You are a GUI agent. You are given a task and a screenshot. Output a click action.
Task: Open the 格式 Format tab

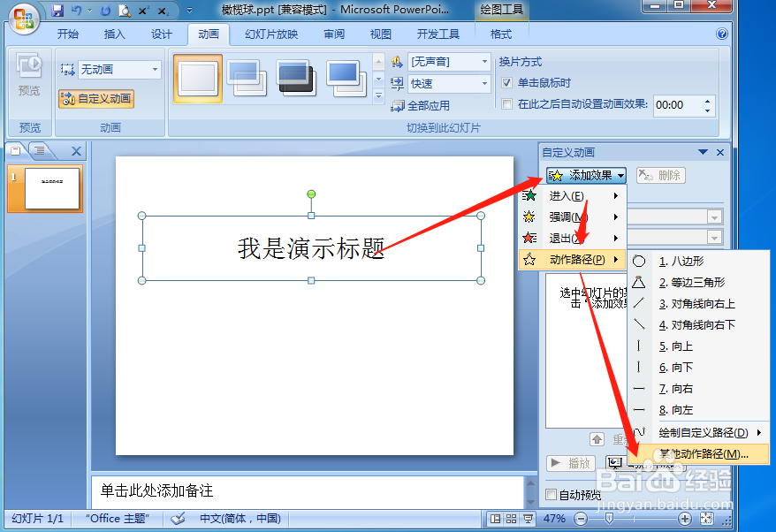coord(501,34)
